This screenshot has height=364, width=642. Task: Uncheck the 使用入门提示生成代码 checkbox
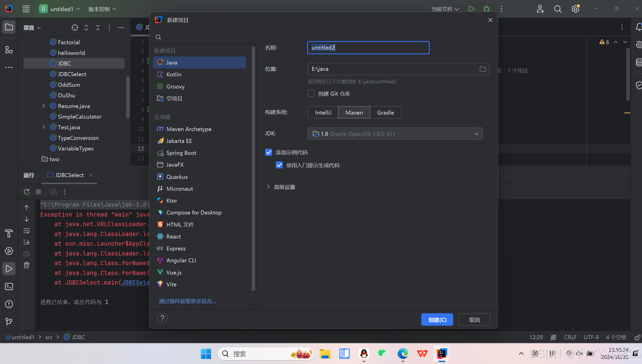[279, 165]
